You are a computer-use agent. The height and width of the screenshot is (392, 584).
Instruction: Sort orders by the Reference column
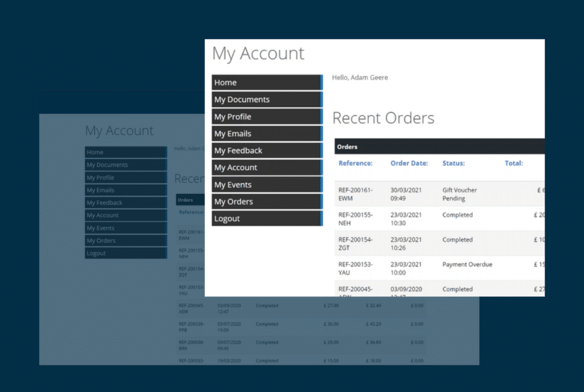click(356, 163)
